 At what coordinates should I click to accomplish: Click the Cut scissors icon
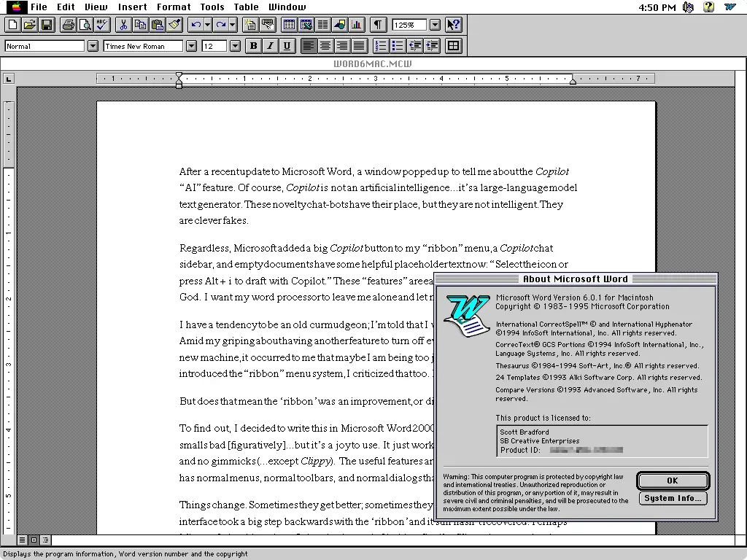[123, 25]
